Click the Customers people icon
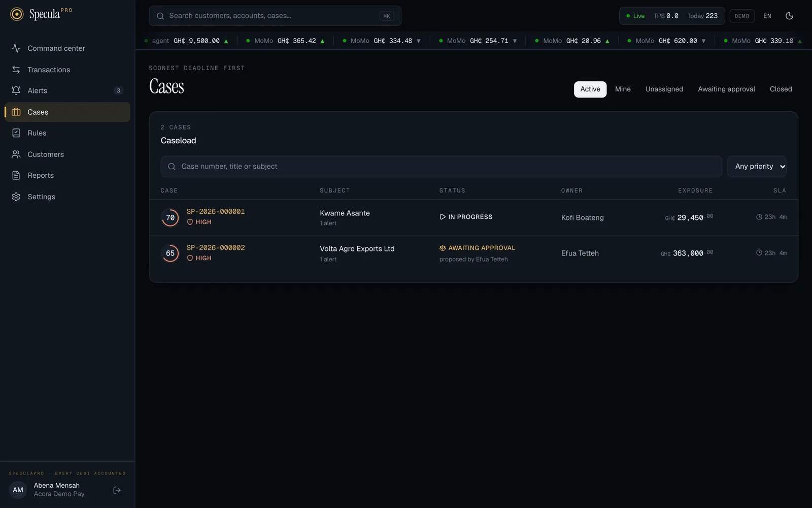Screen dimensions: 812x508 [16, 154]
